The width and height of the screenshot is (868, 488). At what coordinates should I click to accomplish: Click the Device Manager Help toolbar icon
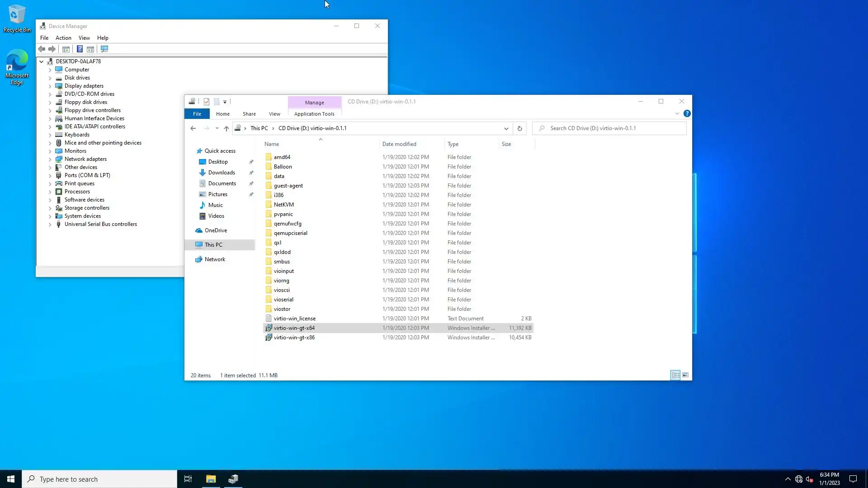coord(80,49)
